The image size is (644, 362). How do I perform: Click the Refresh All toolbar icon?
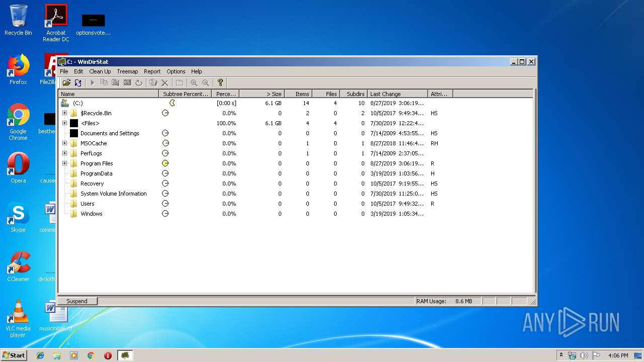tap(78, 82)
